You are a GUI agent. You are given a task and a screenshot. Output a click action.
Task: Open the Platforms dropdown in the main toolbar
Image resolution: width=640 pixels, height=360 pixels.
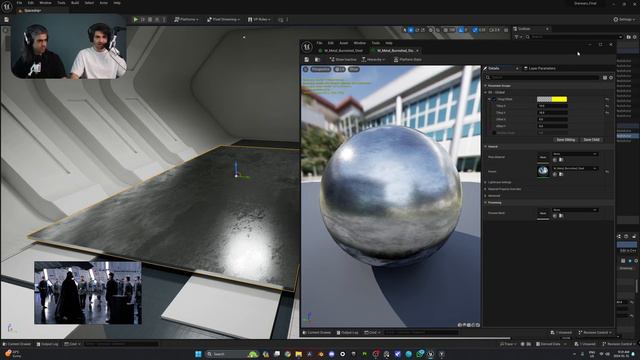[186, 19]
